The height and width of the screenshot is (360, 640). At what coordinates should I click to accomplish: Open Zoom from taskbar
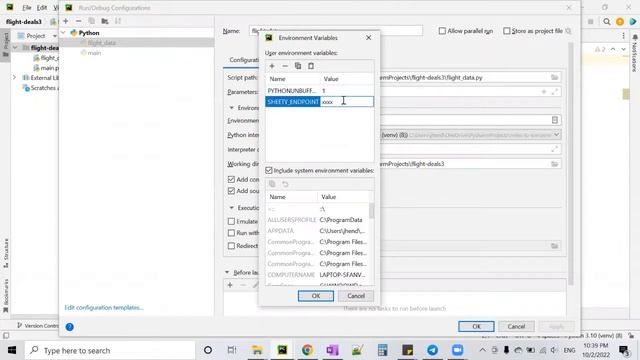[458, 350]
